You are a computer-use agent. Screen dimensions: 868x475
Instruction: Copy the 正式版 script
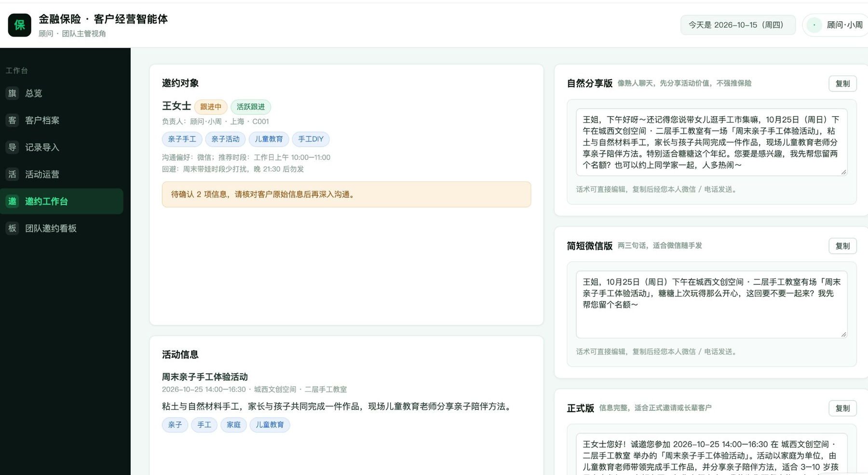pyautogui.click(x=842, y=408)
